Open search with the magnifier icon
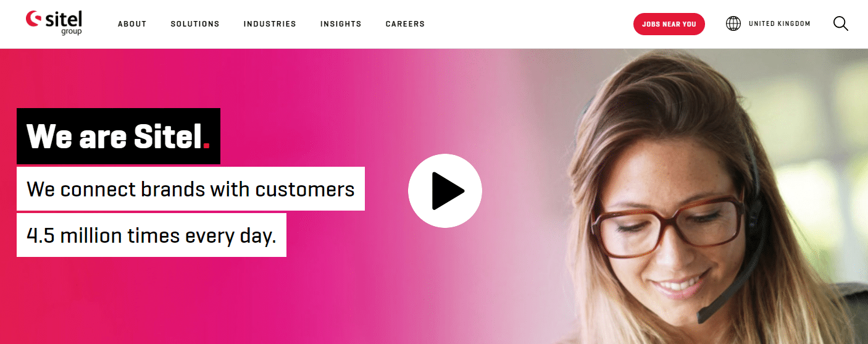The height and width of the screenshot is (344, 868). coord(841,24)
